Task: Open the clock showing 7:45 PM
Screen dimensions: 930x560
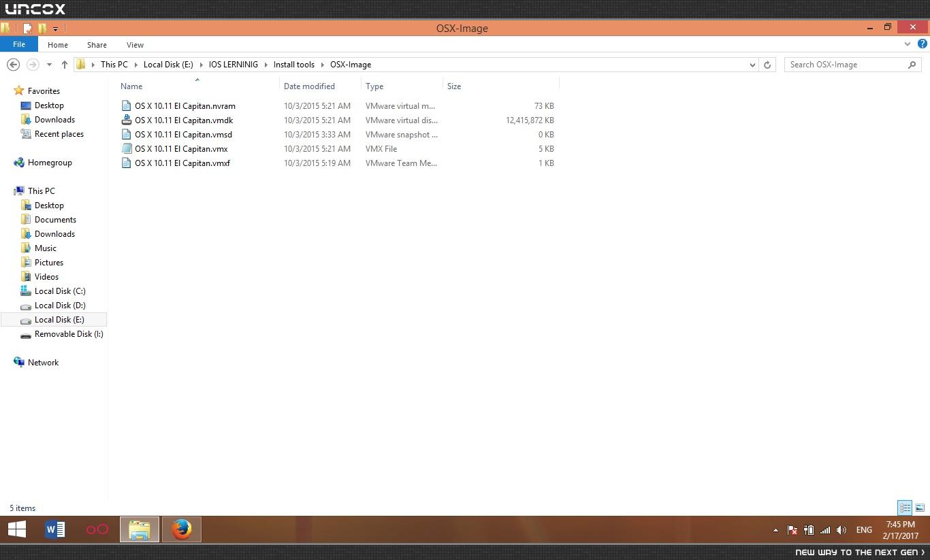Action: point(901,530)
